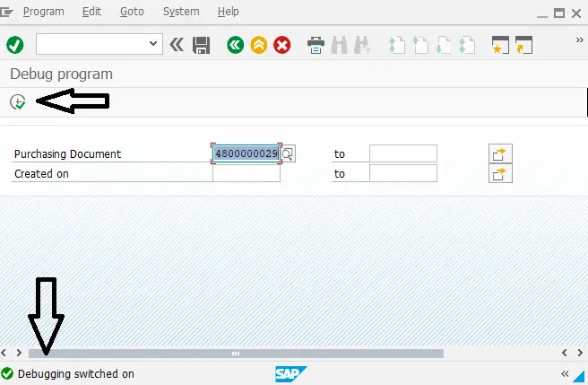Click the Purchasing Document from-value field

pos(246,153)
